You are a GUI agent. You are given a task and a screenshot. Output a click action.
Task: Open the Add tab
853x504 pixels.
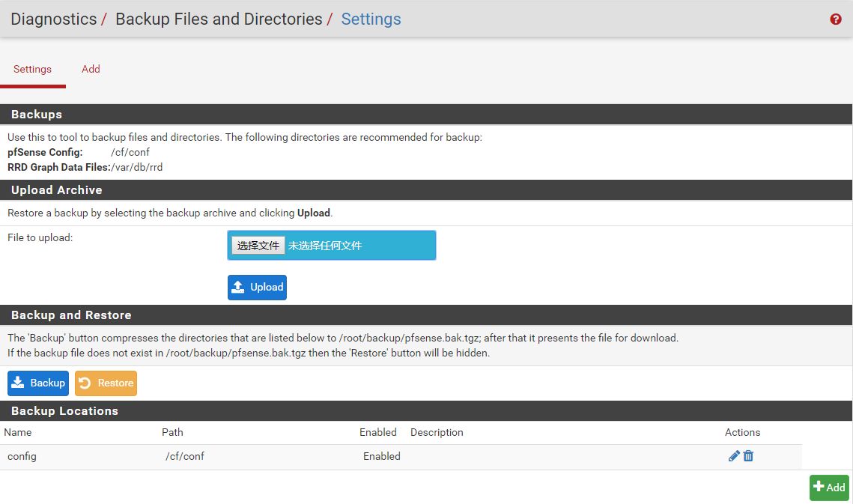click(x=91, y=69)
